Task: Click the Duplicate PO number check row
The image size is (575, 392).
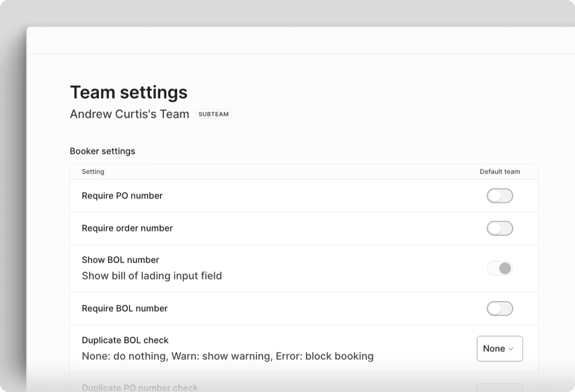Action: coord(140,387)
